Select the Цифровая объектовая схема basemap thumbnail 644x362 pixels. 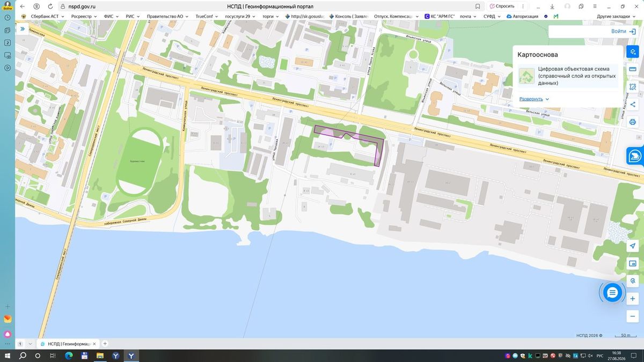click(526, 76)
